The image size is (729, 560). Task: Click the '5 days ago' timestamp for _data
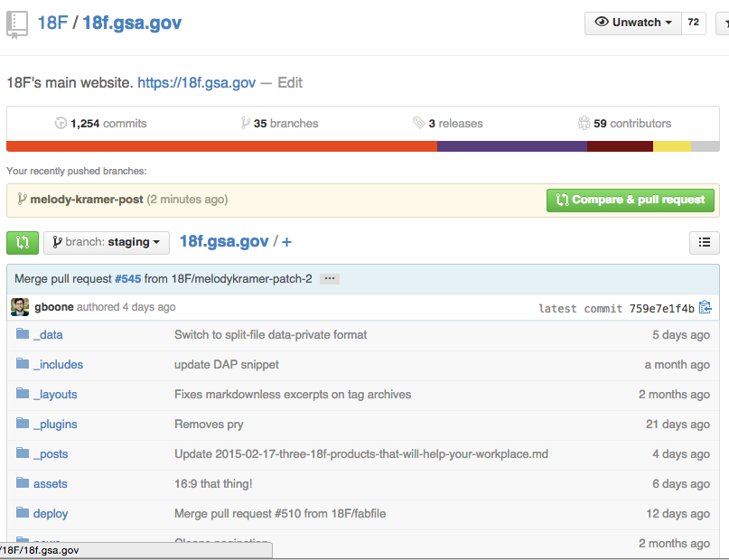[680, 335]
